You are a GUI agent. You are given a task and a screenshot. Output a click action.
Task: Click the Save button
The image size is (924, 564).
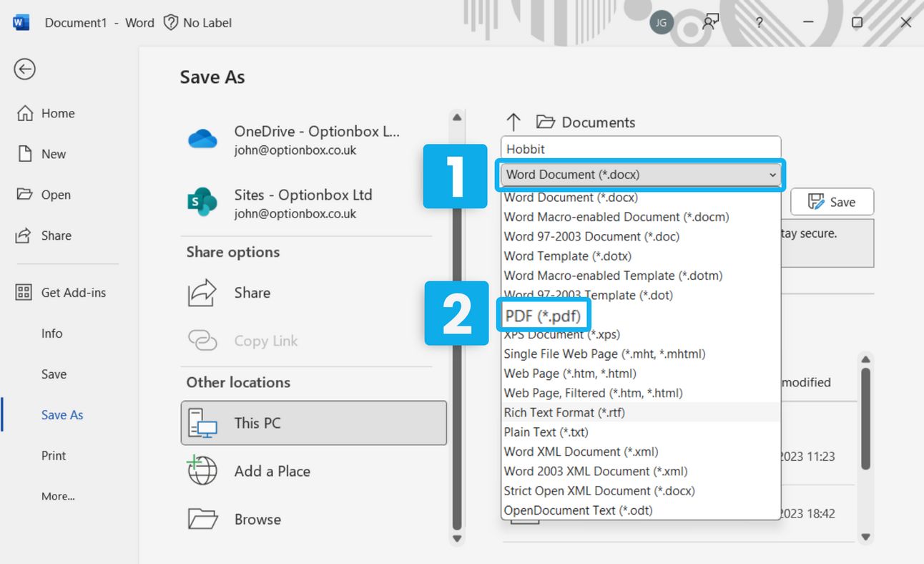point(832,203)
